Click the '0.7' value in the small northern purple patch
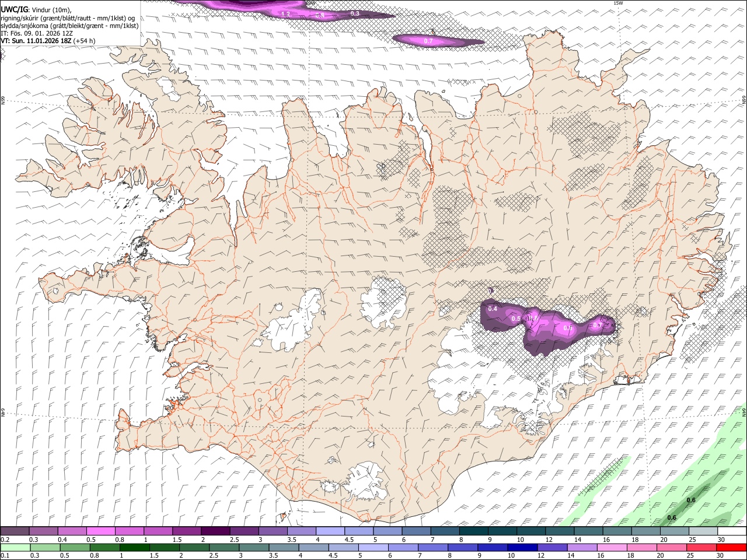Image resolution: width=747 pixels, height=560 pixels. click(x=428, y=41)
